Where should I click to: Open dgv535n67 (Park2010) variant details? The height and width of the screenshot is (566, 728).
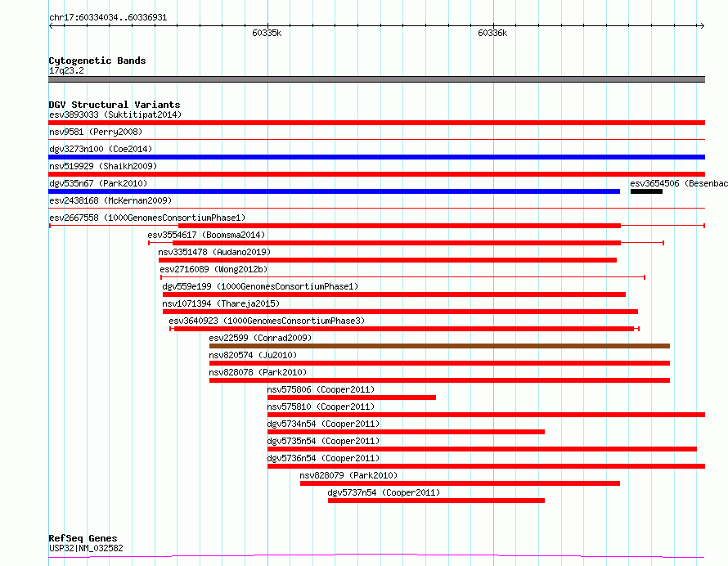98,183
